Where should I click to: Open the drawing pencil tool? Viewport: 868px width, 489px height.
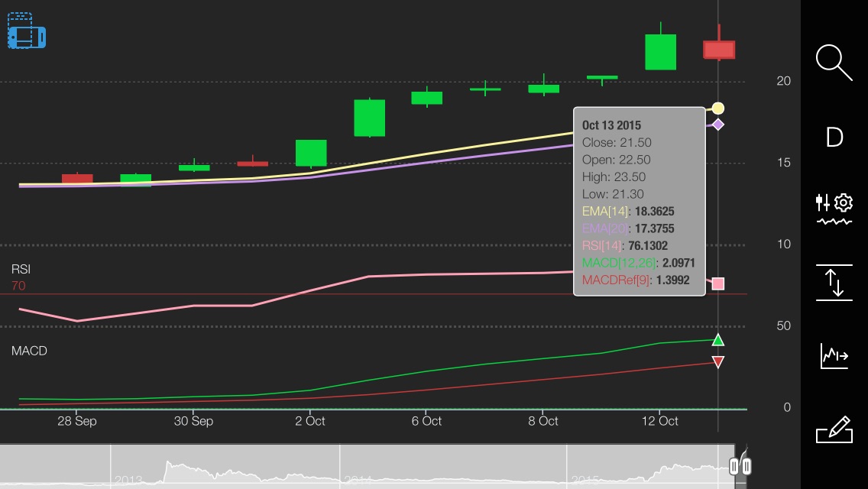834,429
